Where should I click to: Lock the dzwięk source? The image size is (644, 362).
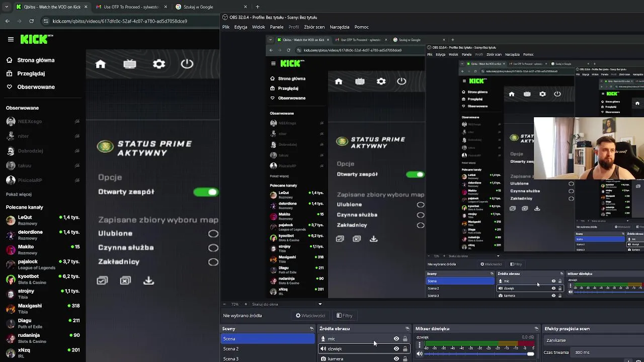(x=405, y=349)
